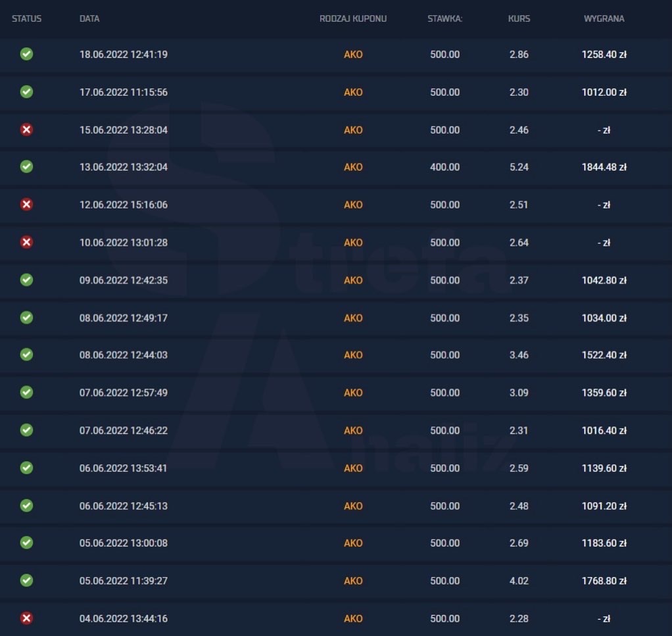Open AKO coupon from 13.06.2022

tap(353, 167)
